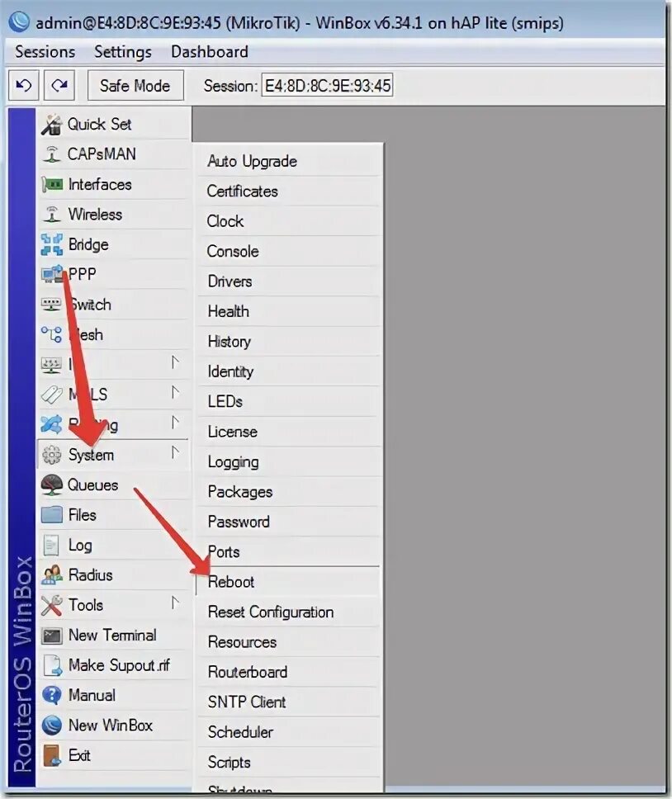Click the MPLS tag icon
Viewport: 672px width, 799px height.
[x=51, y=395]
